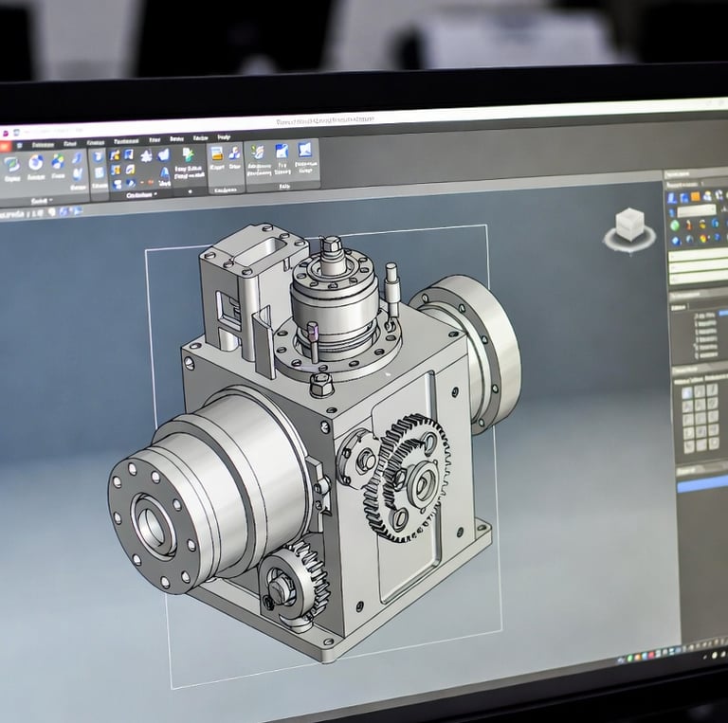
Task: Open the dropdown field under the right panel's top icon row
Action: coord(696,210)
